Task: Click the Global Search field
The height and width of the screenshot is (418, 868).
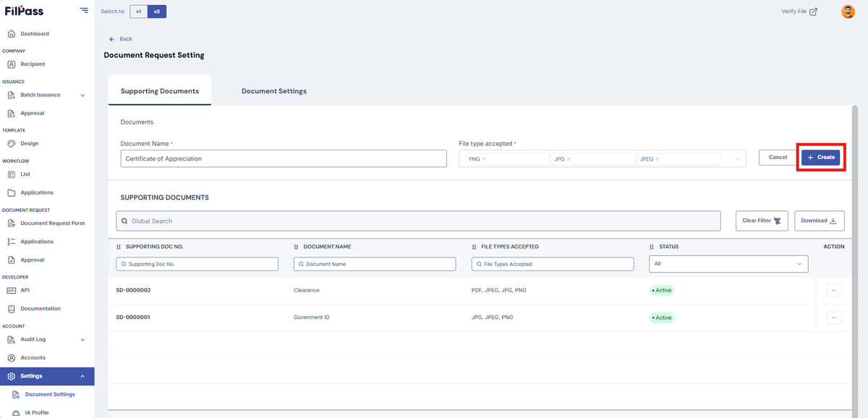Action: point(418,221)
